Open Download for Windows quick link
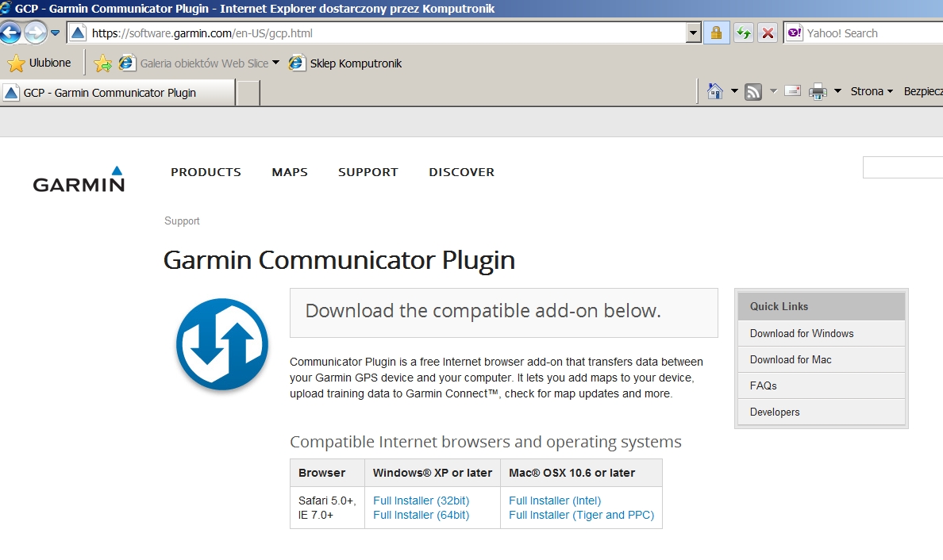The height and width of the screenshot is (560, 943). 821,333
